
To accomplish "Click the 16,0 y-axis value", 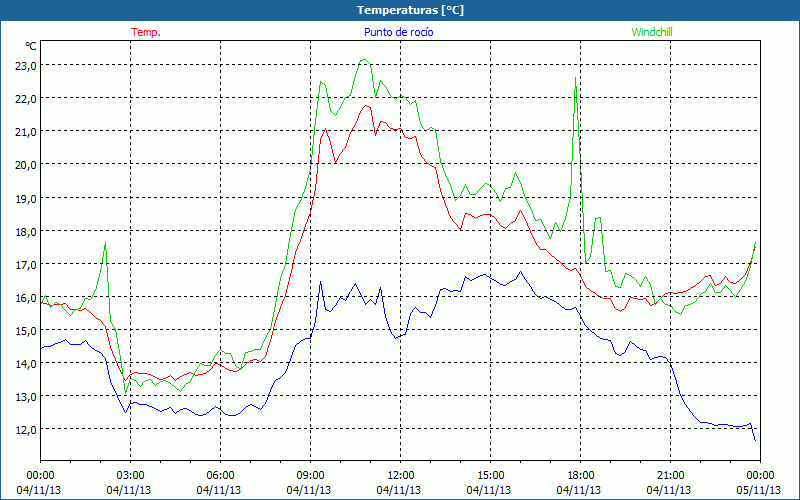I will pos(26,297).
